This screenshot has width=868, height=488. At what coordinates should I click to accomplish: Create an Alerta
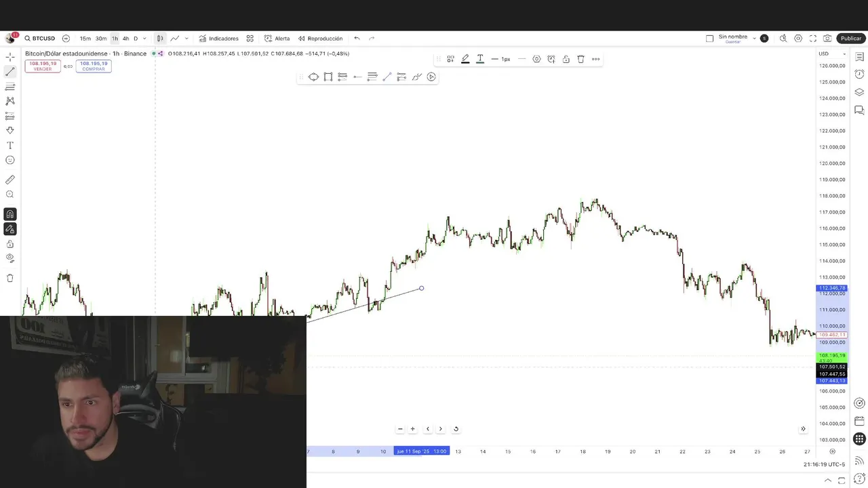[x=277, y=39]
